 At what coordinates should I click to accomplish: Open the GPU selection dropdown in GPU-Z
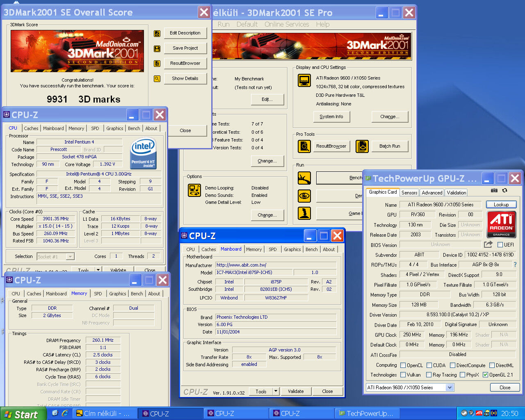[x=450, y=388]
